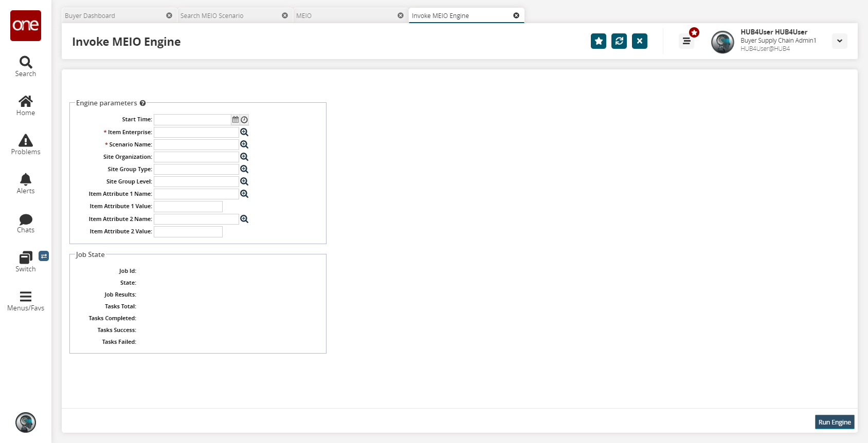Click the Run Engine button
Image resolution: width=868 pixels, height=443 pixels.
click(835, 422)
